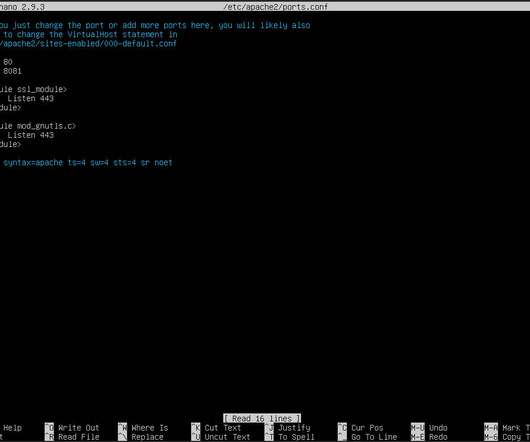
Task: Click the Write Out shortcut key
Action: (x=49, y=428)
